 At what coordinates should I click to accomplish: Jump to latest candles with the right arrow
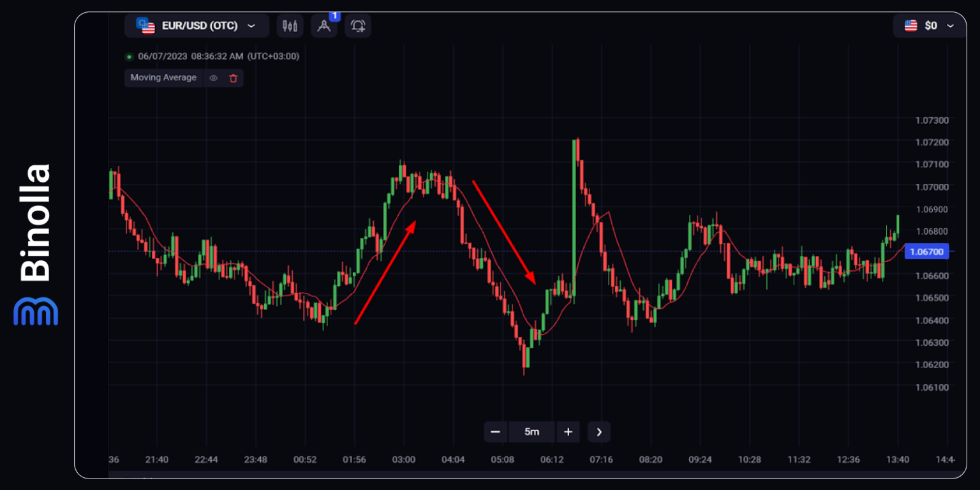pos(598,432)
